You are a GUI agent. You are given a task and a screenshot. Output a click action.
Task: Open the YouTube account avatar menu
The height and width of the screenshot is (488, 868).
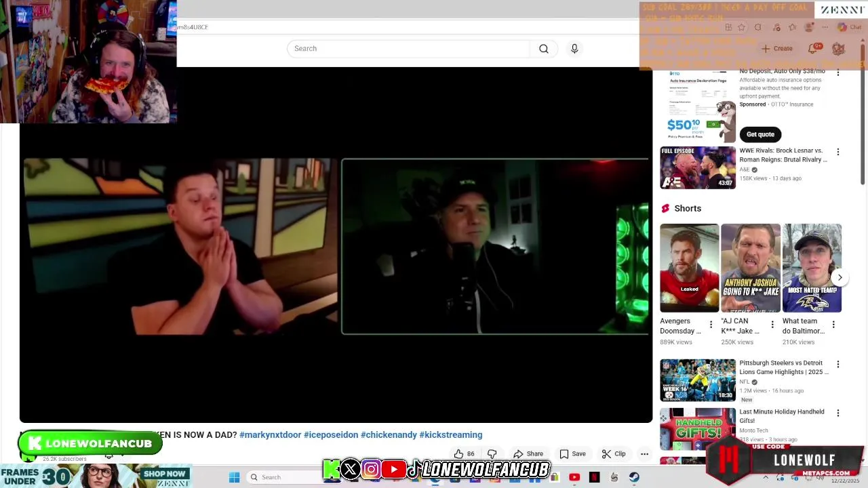[838, 49]
